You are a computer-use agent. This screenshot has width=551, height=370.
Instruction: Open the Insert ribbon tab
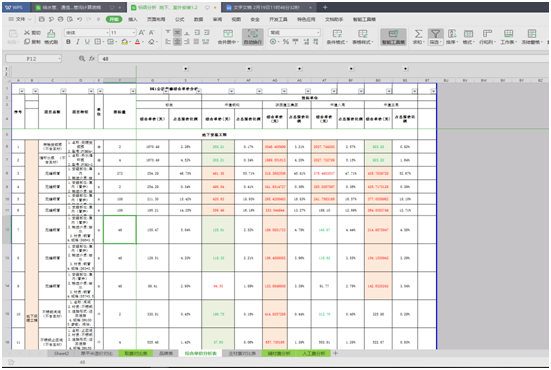pyautogui.click(x=133, y=19)
